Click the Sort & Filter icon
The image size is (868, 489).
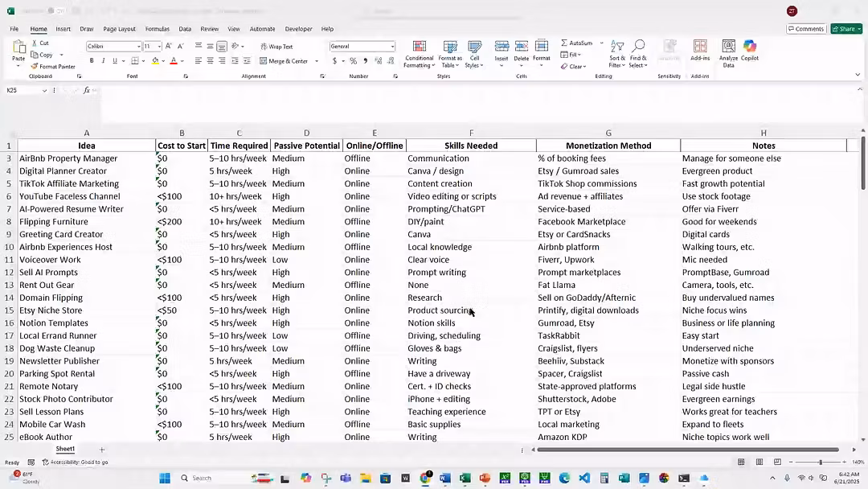point(617,53)
